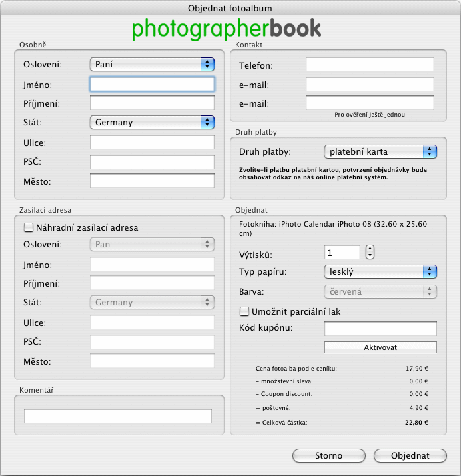Click the Výtisků stepper arrows

click(x=370, y=252)
